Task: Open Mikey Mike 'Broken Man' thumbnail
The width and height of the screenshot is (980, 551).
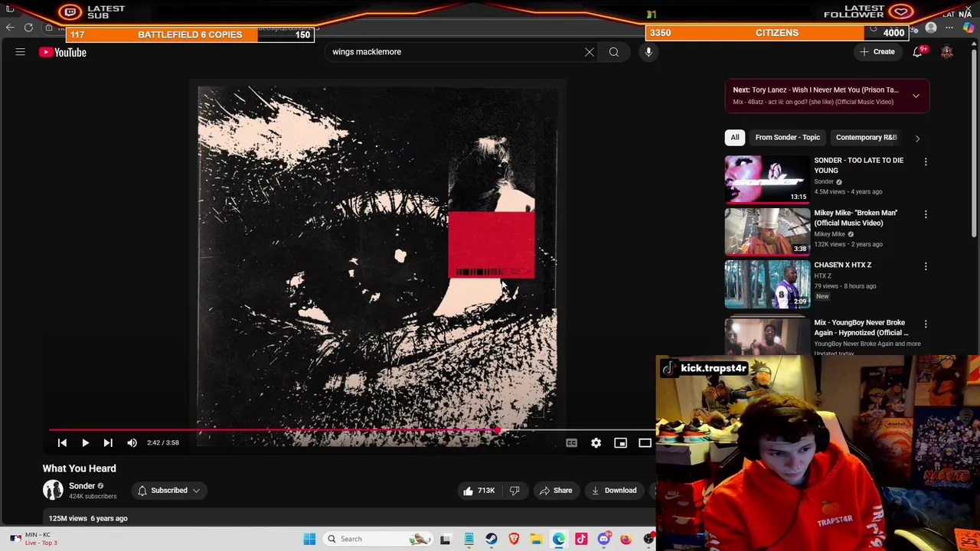Action: [x=767, y=232]
